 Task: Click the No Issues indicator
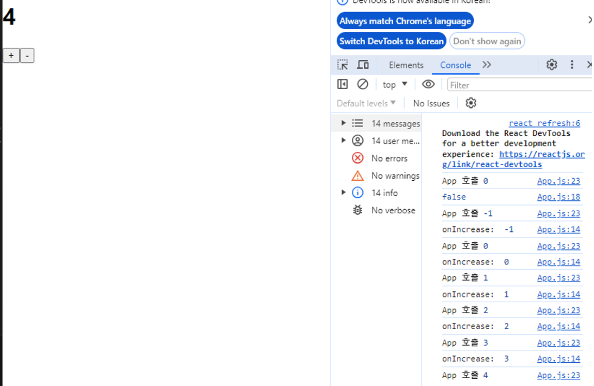[x=431, y=103]
